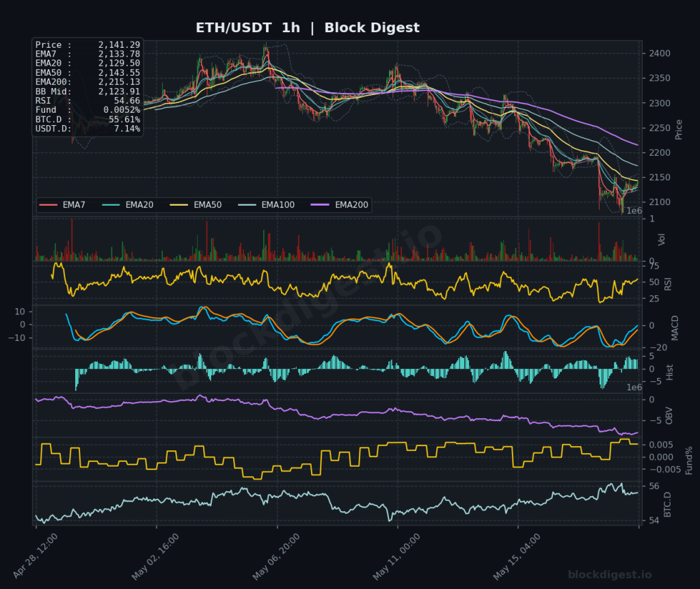This screenshot has height=589, width=700.
Task: Click the EMA100 legend entry
Action: [266, 205]
